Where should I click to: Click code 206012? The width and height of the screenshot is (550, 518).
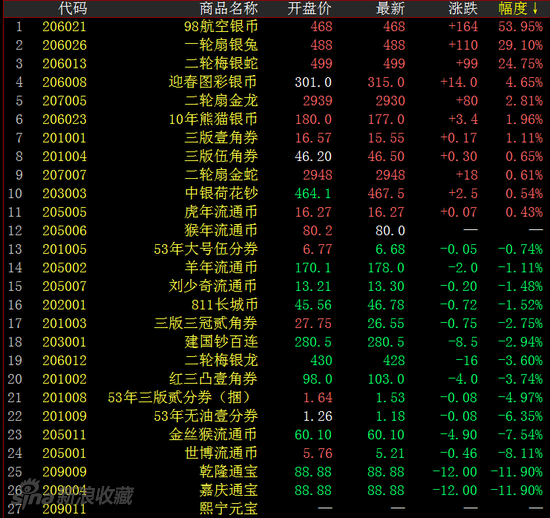(x=65, y=361)
